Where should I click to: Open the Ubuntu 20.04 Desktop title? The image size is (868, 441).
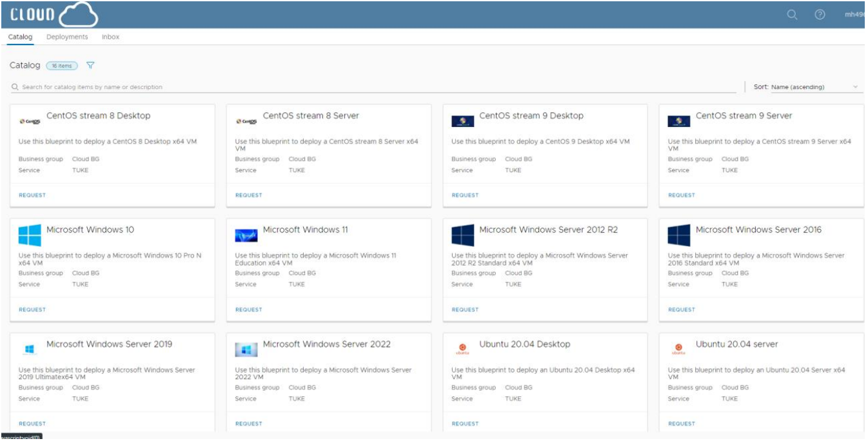[525, 344]
